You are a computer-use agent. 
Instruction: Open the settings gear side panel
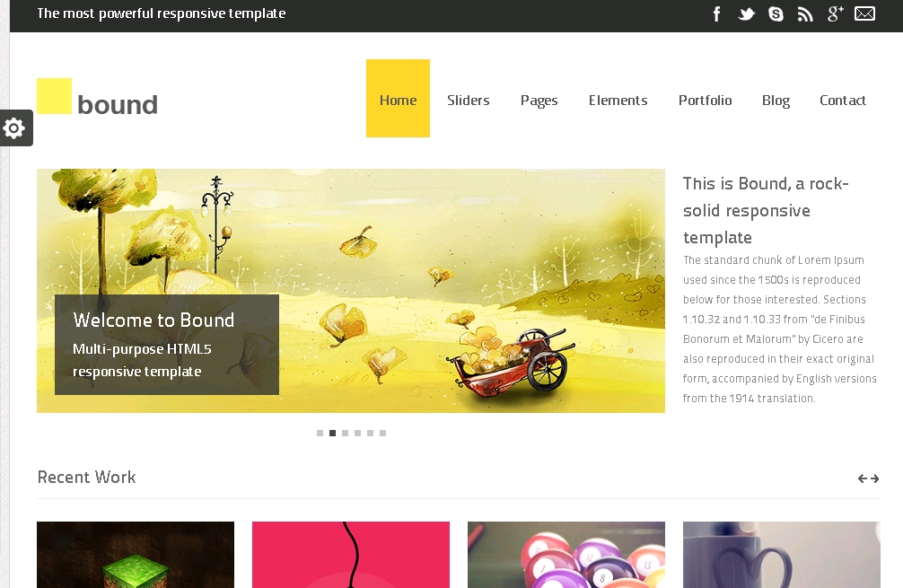tap(14, 128)
